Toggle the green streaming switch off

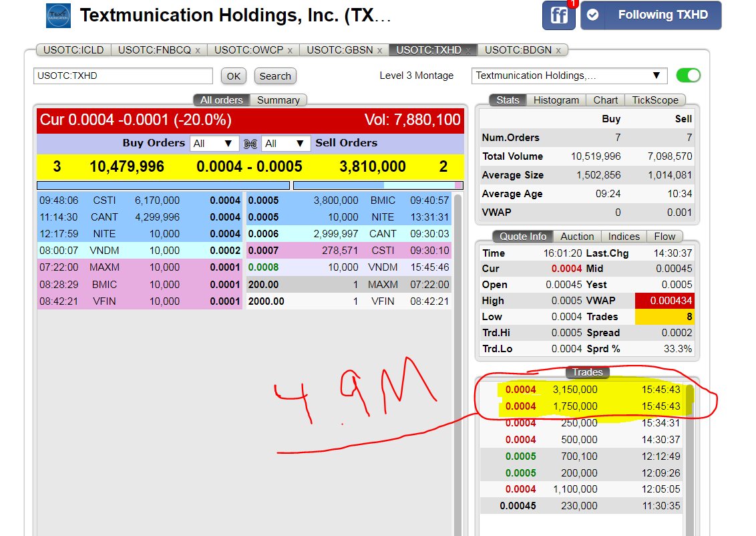pyautogui.click(x=688, y=76)
